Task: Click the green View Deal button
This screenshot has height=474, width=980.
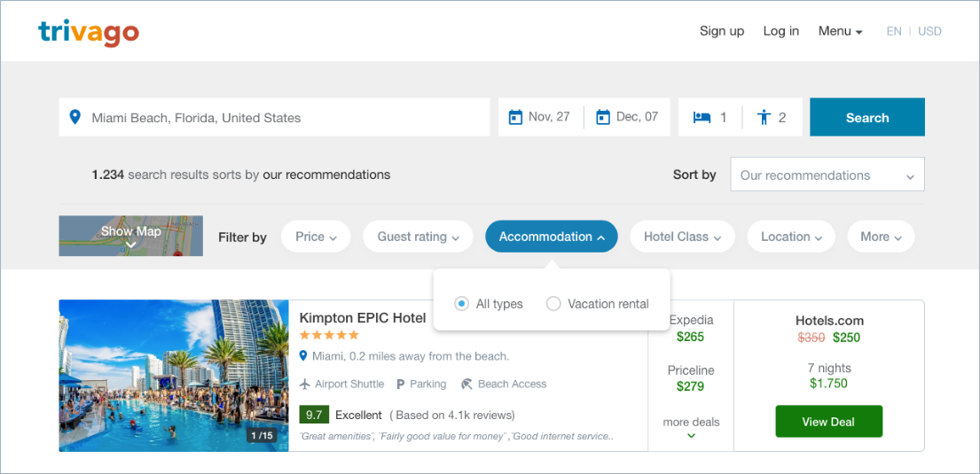Action: pyautogui.click(x=828, y=422)
